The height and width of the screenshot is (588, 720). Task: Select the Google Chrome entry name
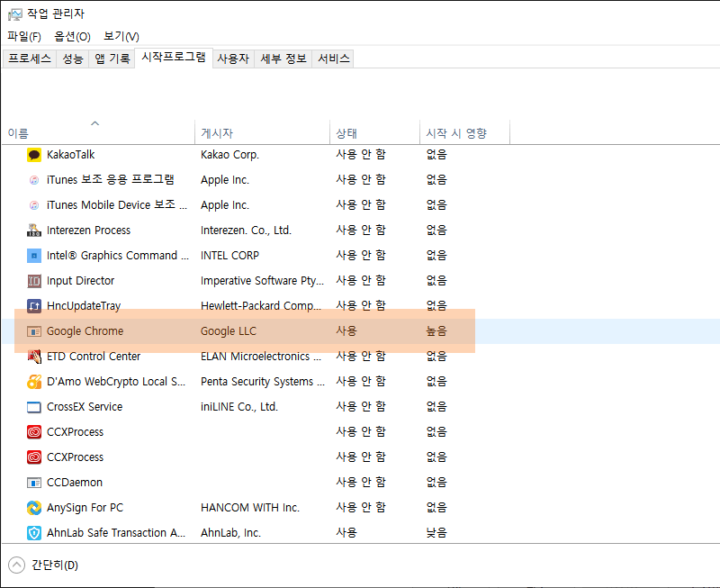[85, 331]
